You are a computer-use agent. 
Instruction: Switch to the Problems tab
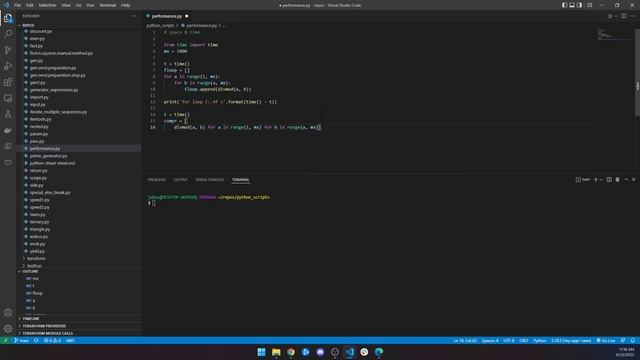(x=157, y=180)
